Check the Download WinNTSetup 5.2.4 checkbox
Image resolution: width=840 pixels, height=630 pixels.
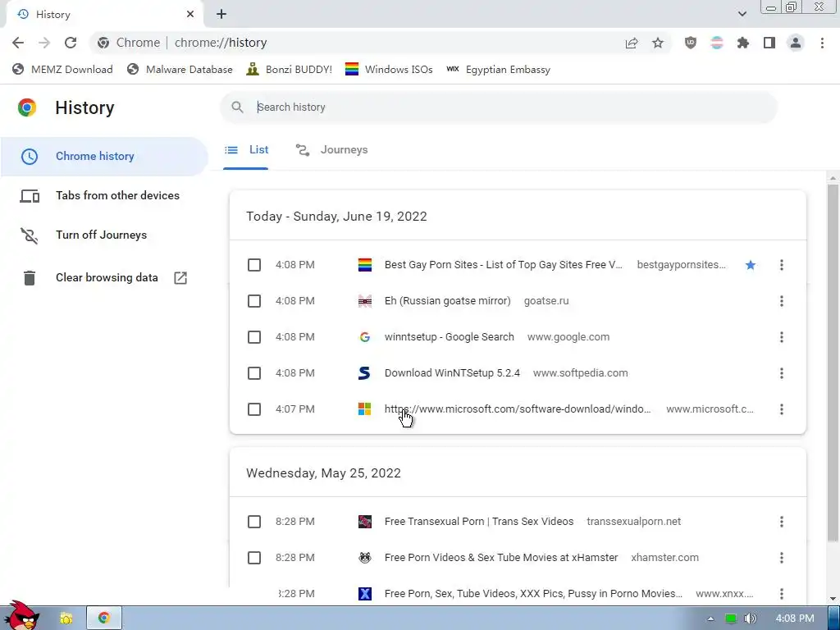[254, 373]
